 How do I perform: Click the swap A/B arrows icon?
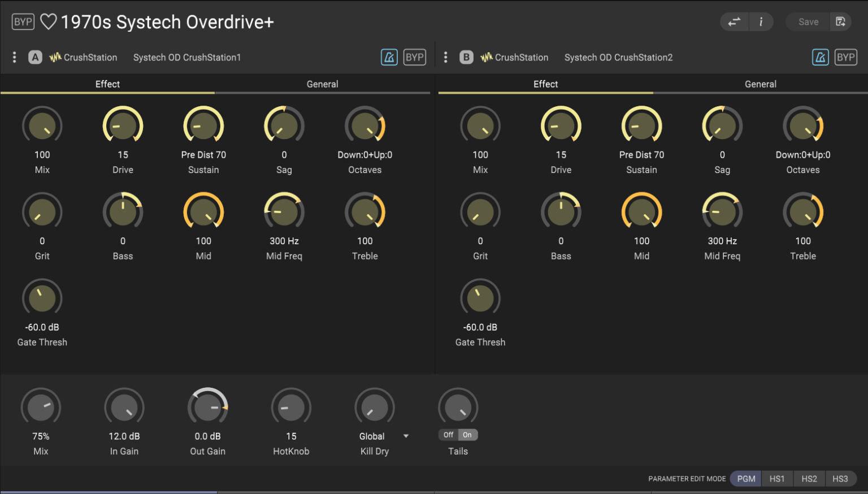pyautogui.click(x=734, y=21)
